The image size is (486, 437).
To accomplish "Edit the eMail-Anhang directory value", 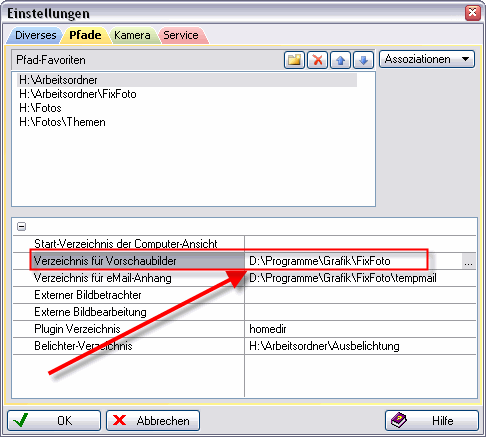I will [x=360, y=278].
